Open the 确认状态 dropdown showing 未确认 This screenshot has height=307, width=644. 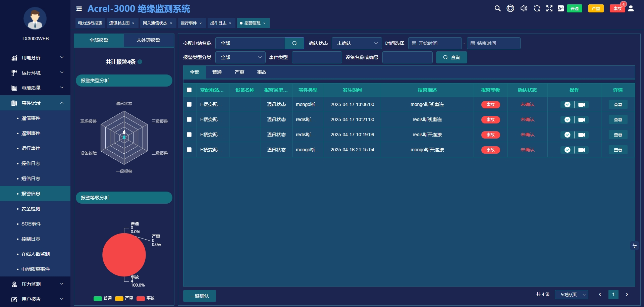[357, 43]
